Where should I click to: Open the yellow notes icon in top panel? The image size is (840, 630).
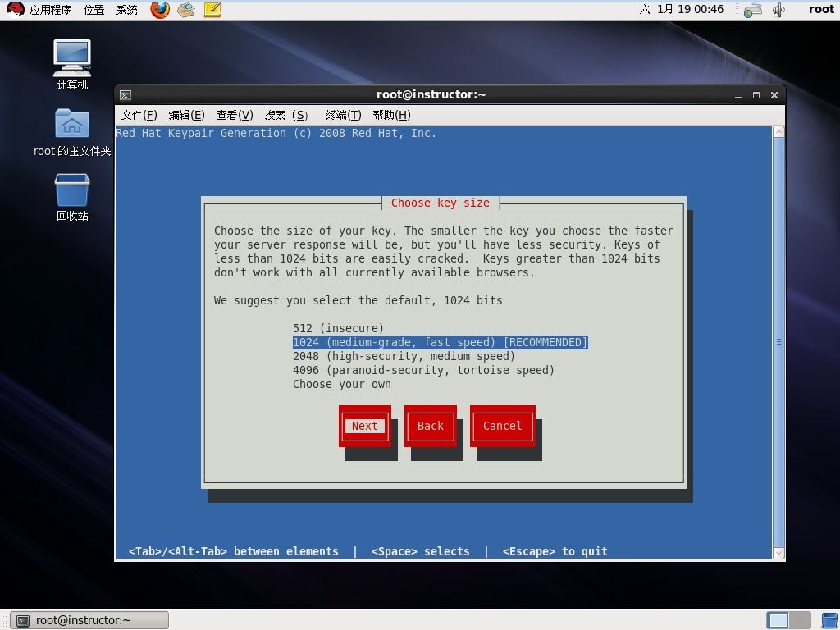click(x=212, y=10)
